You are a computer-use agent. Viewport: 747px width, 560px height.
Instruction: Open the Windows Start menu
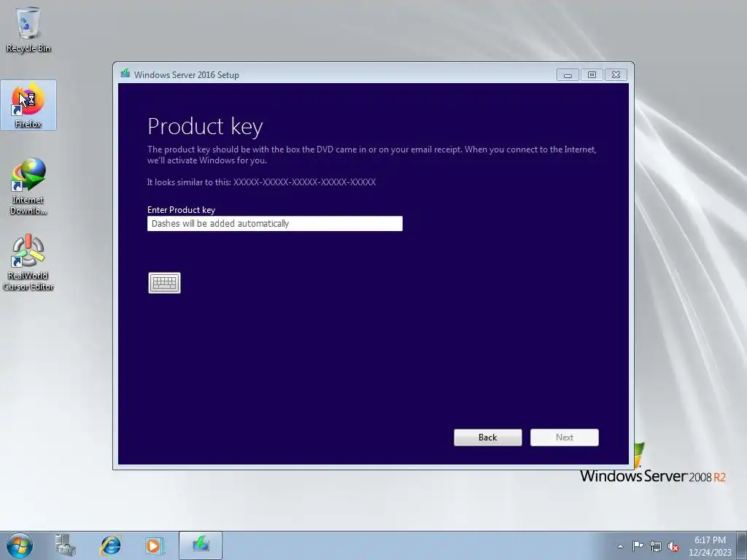20,545
